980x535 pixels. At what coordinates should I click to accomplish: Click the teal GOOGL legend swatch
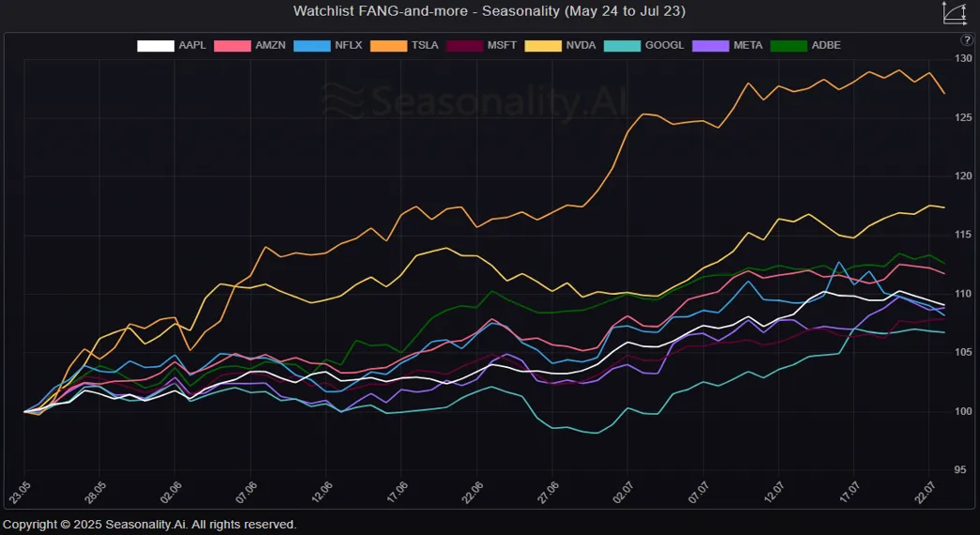(623, 46)
